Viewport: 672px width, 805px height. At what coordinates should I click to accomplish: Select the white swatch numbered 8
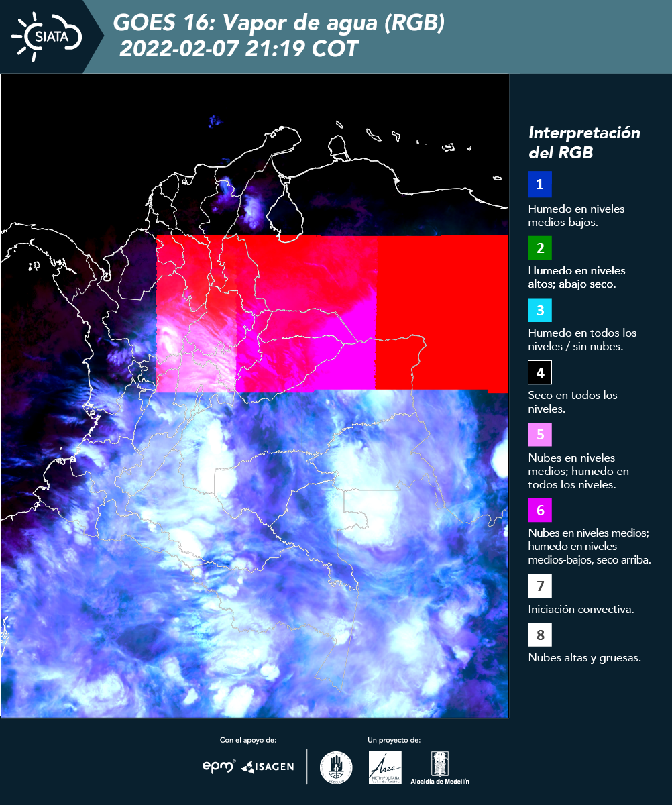coord(540,634)
